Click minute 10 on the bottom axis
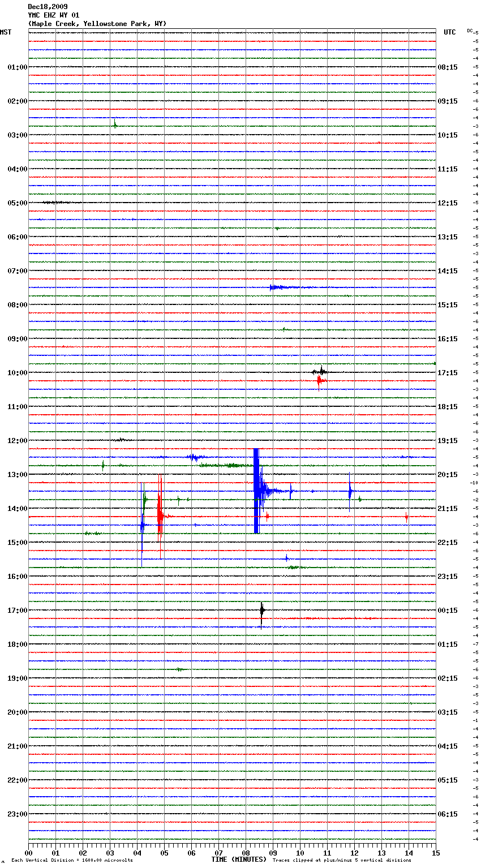Image resolution: width=481 pixels, height=868 pixels. 300,853
